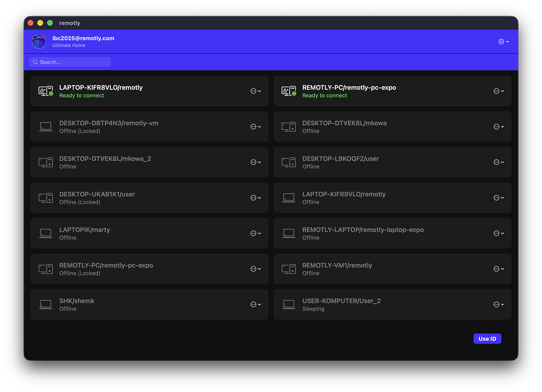Select LAPTOP-KIFR8VLO/remotly name marked Ready to connect

101,88
